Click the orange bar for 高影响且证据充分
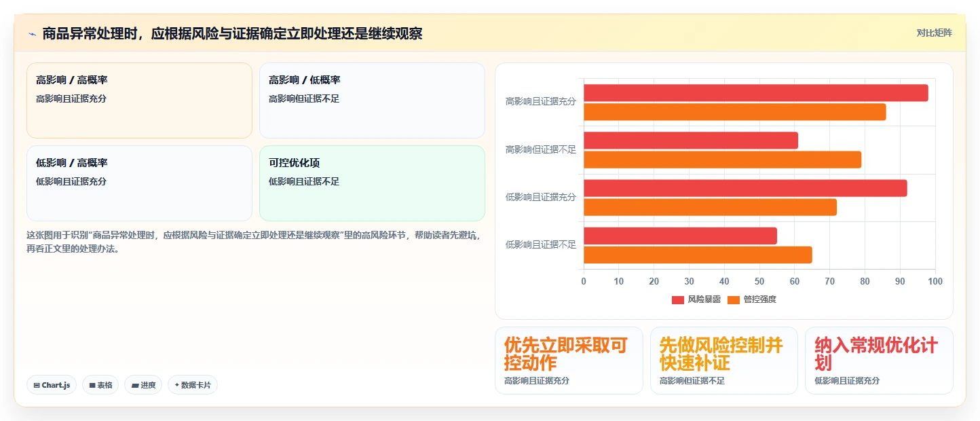Viewport: 980px width, 421px height. pyautogui.click(x=735, y=112)
